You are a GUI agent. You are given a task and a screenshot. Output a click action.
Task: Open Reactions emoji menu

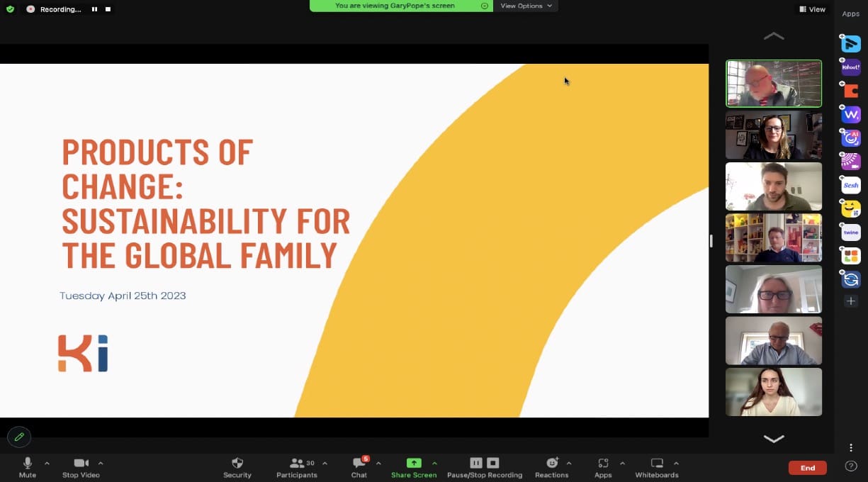pos(552,468)
